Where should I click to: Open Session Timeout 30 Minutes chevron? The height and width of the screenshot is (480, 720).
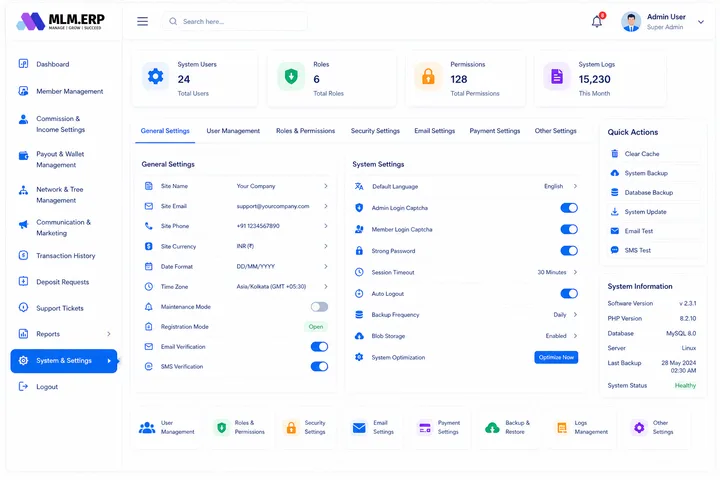pyautogui.click(x=575, y=272)
